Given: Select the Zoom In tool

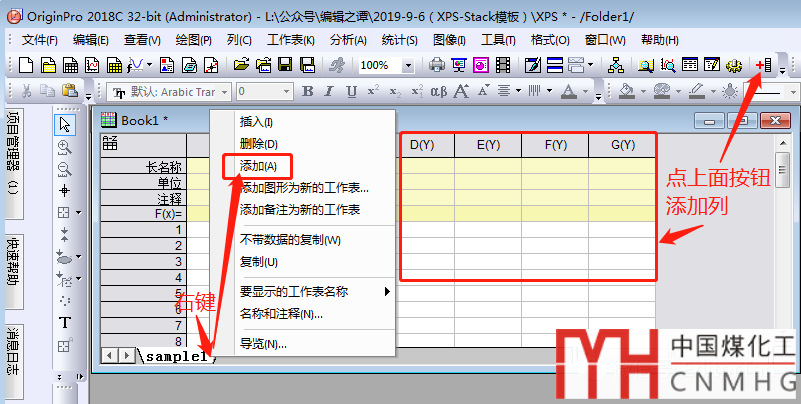Looking at the screenshot, I should point(64,147).
